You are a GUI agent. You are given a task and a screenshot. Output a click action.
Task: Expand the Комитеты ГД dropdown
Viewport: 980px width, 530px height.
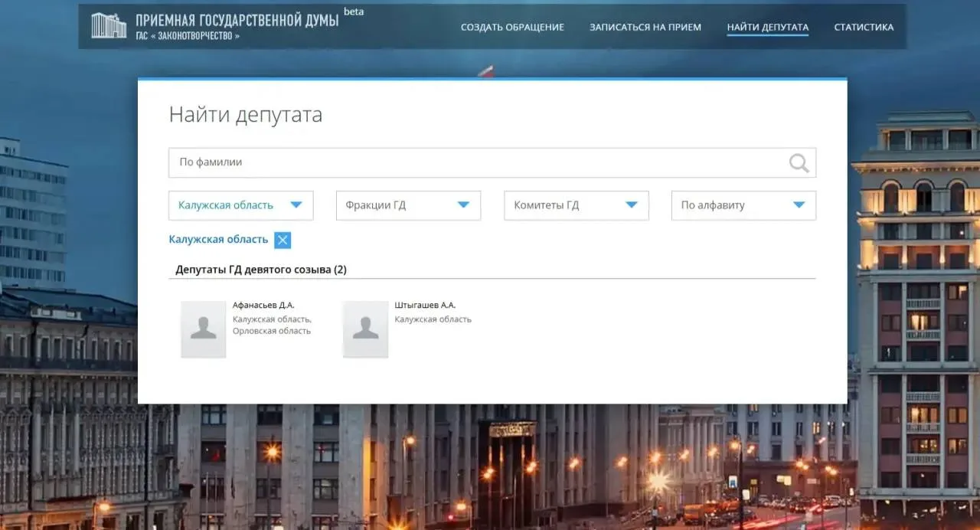(576, 205)
